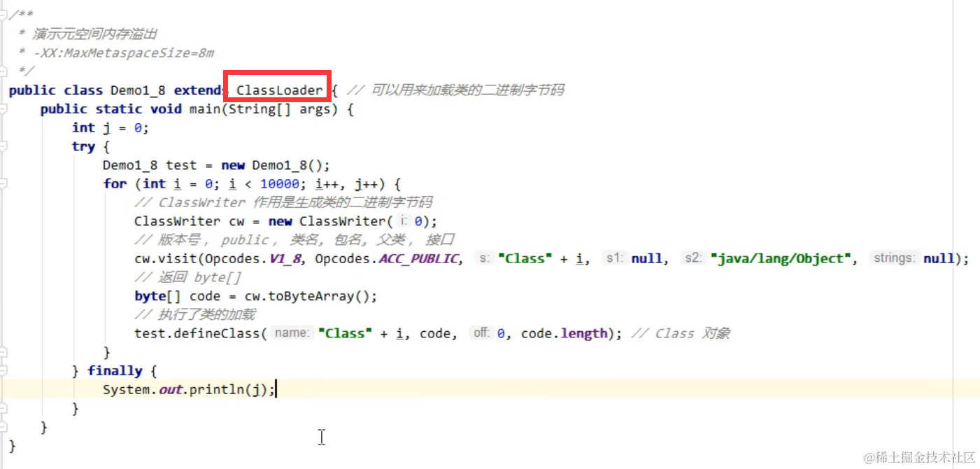Click the comment line '演示元空间内存溢出'
This screenshot has width=980, height=469.
[x=94, y=34]
